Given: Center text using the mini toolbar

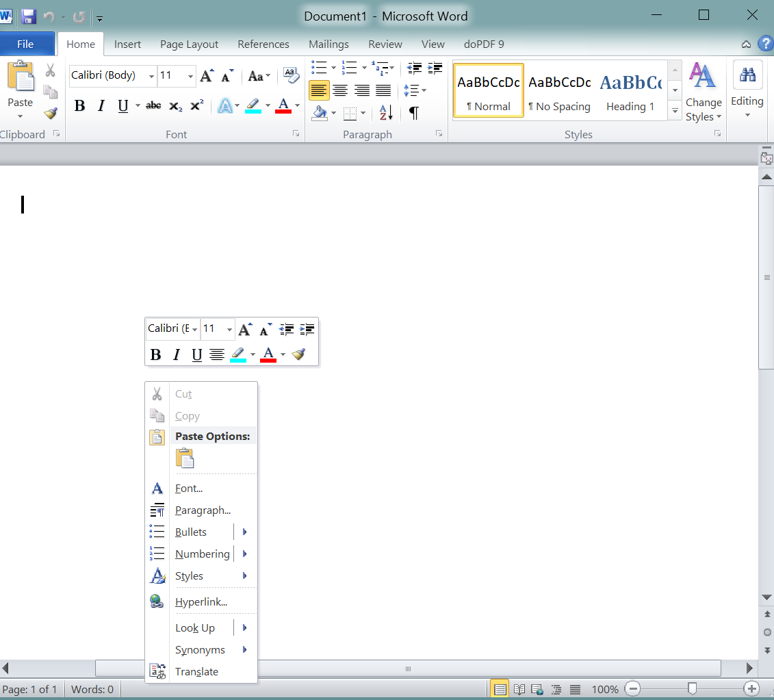Looking at the screenshot, I should 216,354.
